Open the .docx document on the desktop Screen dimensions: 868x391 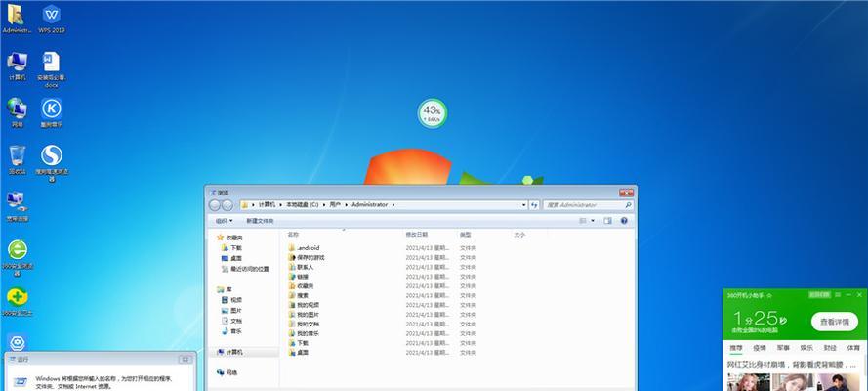click(52, 69)
